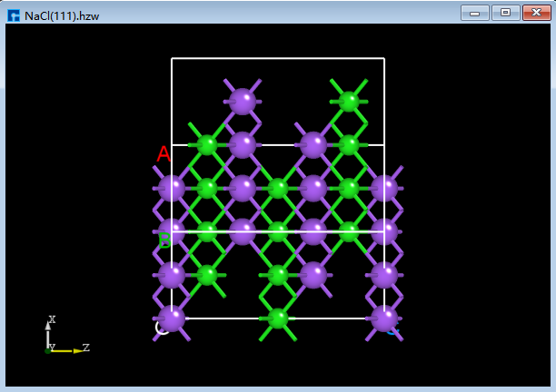The height and width of the screenshot is (392, 556).
Task: Select the bottom-center green atom on cell edge
Action: pyautogui.click(x=278, y=318)
